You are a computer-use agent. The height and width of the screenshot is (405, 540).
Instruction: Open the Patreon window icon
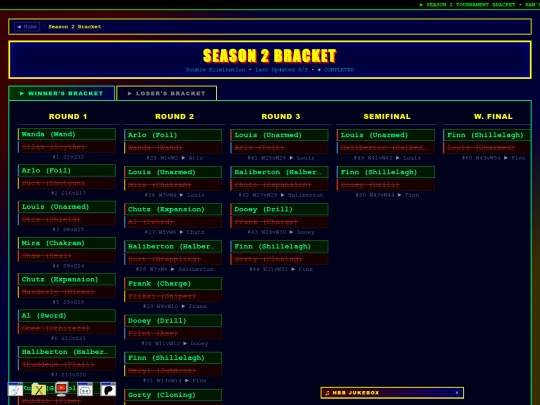tap(108, 390)
